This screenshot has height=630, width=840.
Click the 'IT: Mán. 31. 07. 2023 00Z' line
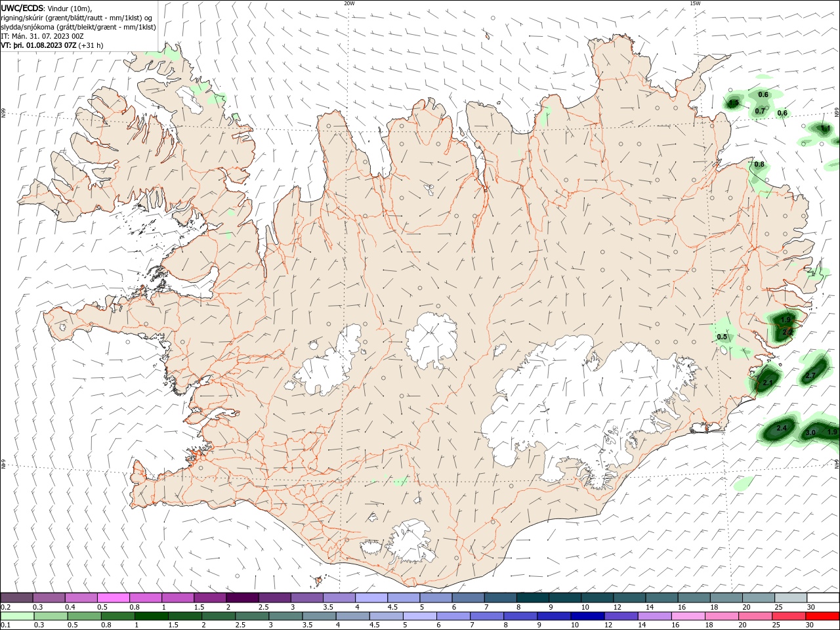click(42, 36)
